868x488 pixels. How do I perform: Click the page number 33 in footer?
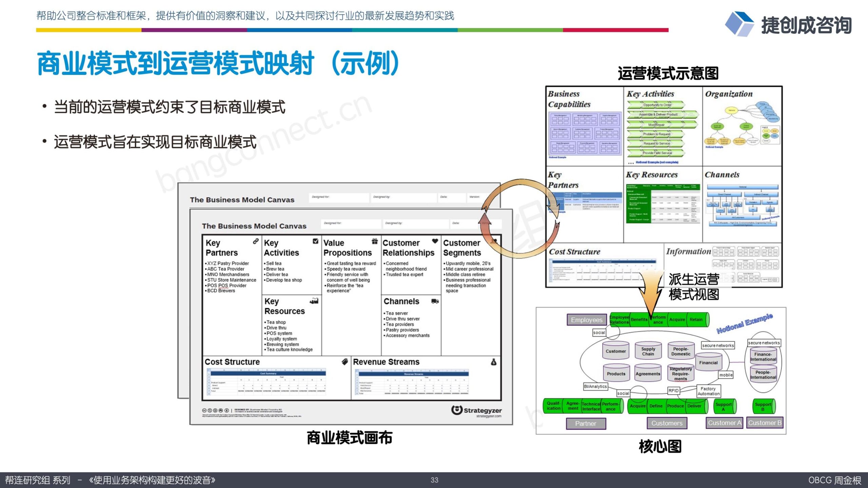click(434, 480)
